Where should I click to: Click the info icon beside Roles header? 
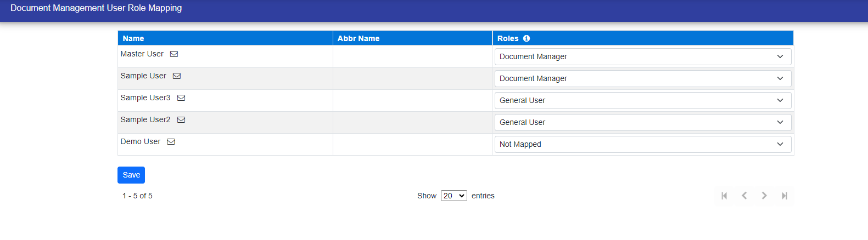[527, 38]
